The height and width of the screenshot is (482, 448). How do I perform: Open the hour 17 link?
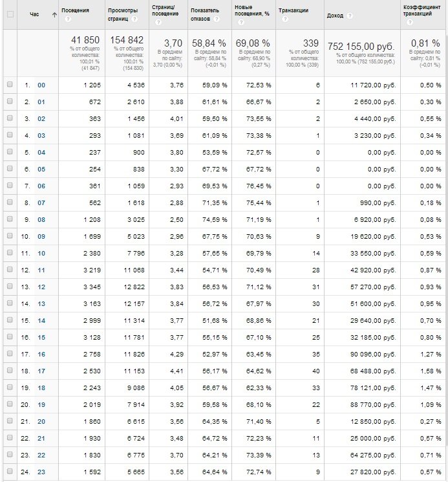click(x=41, y=371)
